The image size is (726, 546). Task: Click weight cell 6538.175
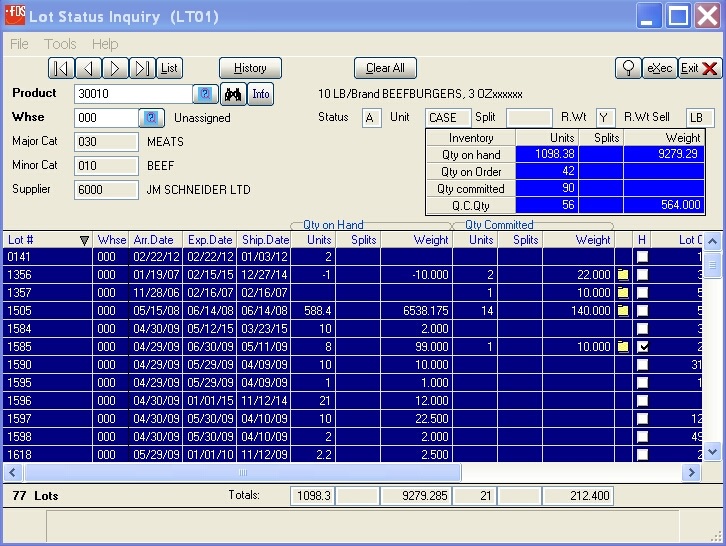point(417,311)
